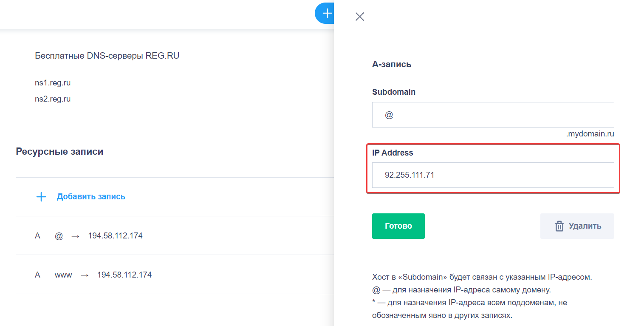The width and height of the screenshot is (644, 326).
Task: Open the ns1.reg.ru nameserver entry
Action: pos(53,82)
